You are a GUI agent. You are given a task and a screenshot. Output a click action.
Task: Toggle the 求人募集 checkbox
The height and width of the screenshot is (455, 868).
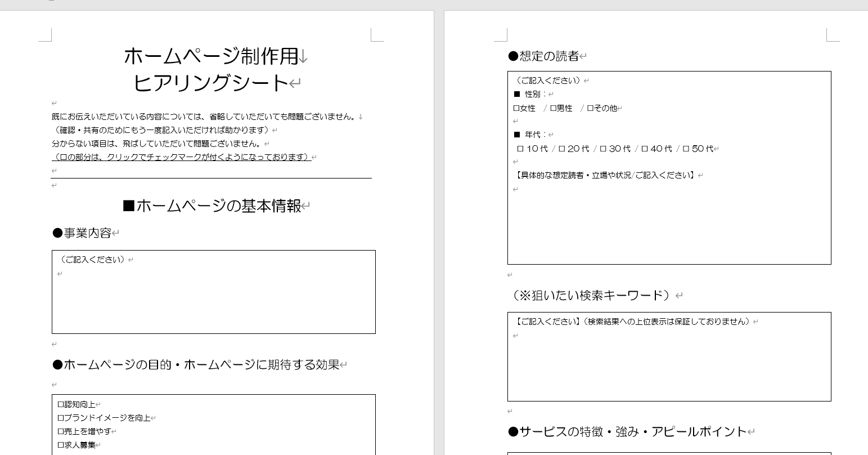61,445
